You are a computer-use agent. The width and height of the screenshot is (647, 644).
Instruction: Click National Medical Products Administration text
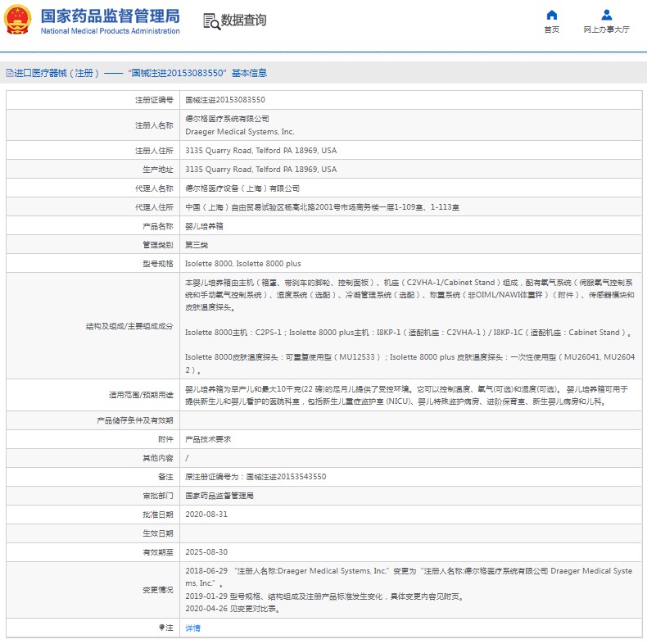tap(111, 31)
